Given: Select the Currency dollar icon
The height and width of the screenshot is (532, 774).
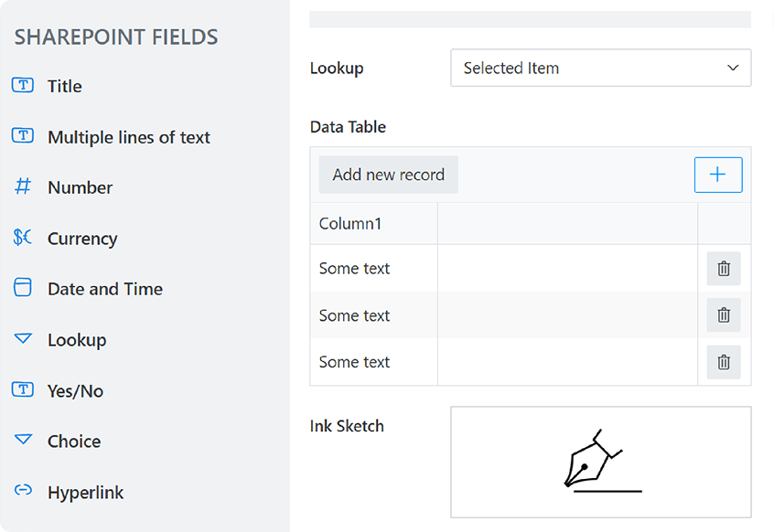Looking at the screenshot, I should (24, 238).
